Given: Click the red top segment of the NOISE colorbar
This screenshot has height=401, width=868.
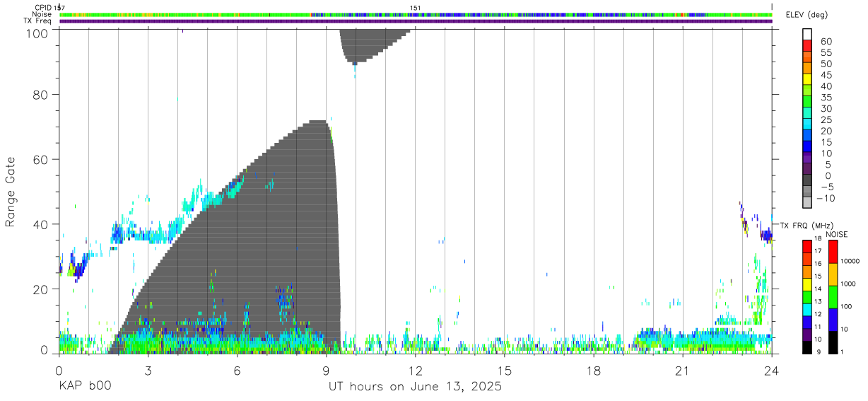Looking at the screenshot, I should [x=833, y=252].
